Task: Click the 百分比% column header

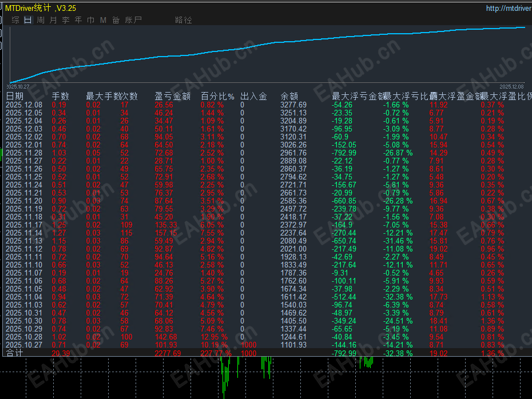Action: tap(217, 96)
